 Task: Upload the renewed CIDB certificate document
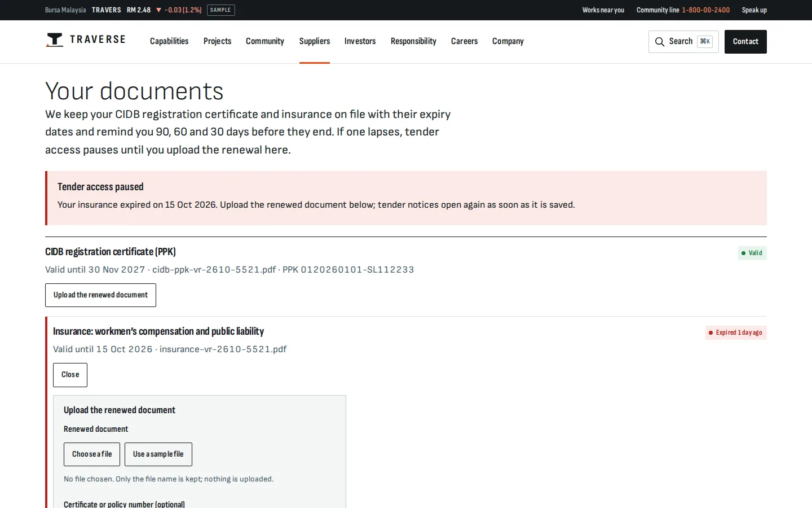100,295
